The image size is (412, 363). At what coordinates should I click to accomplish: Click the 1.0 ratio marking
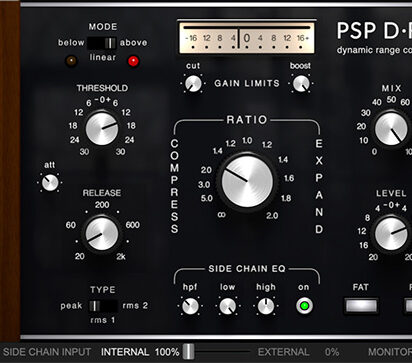(x=247, y=141)
